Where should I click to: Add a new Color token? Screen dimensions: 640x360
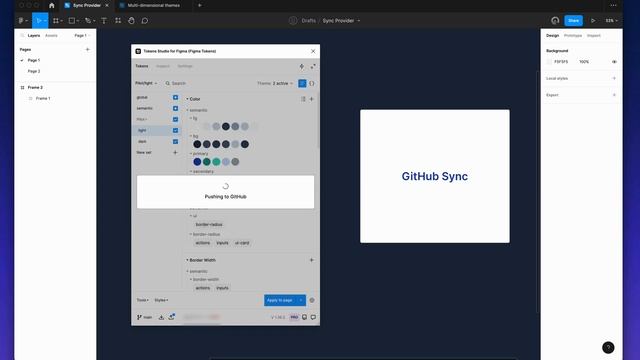click(311, 99)
